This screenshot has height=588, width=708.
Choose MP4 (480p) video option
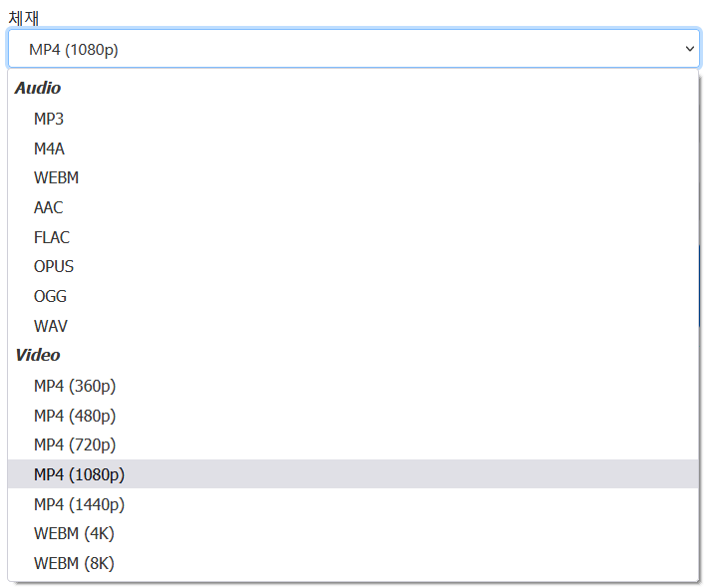tap(353, 416)
